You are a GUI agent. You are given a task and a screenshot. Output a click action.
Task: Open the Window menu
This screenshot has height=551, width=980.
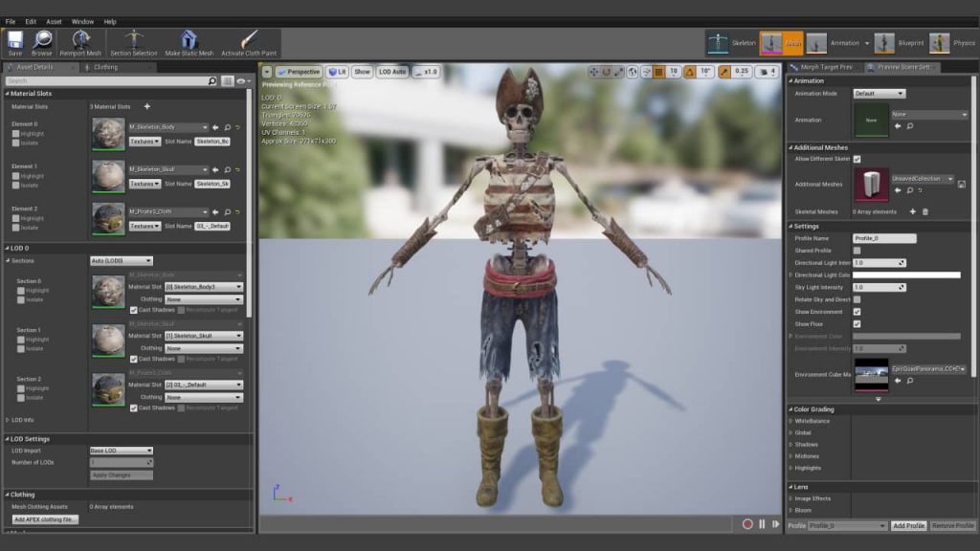coord(82,22)
